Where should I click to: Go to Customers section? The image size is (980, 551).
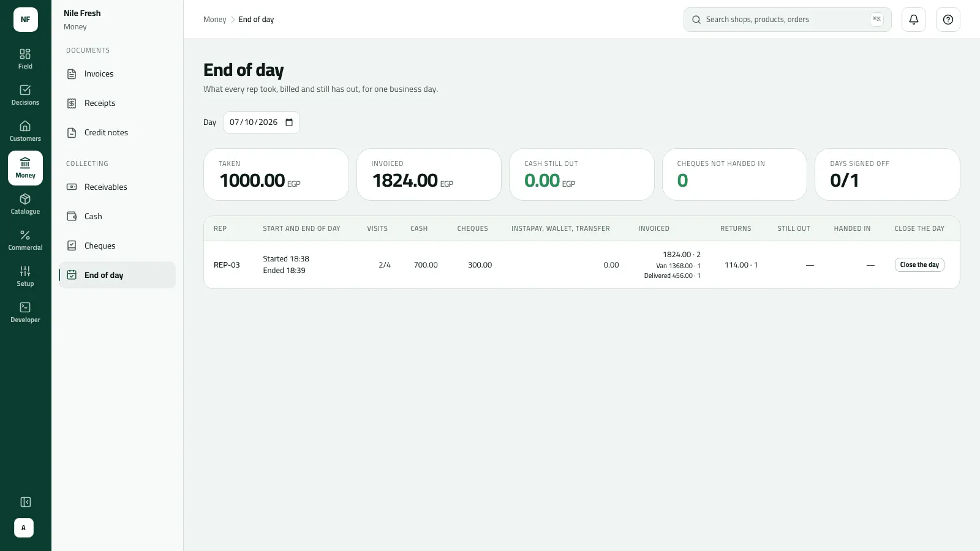pyautogui.click(x=25, y=132)
